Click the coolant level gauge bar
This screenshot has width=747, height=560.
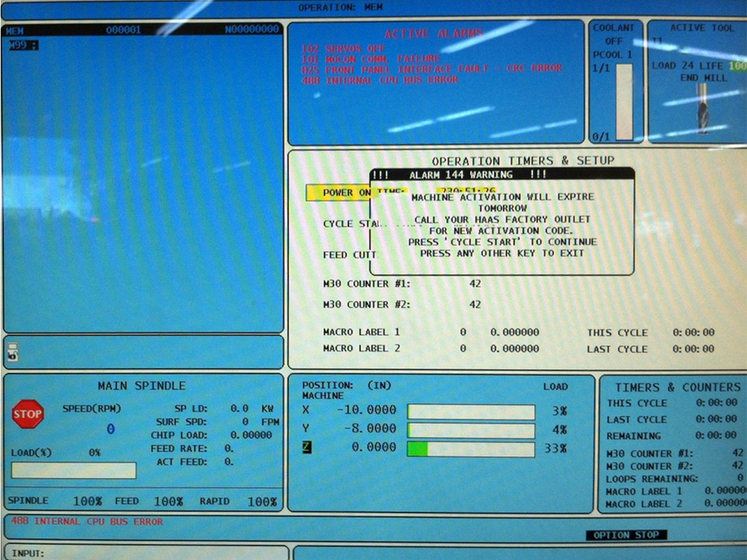(624, 101)
